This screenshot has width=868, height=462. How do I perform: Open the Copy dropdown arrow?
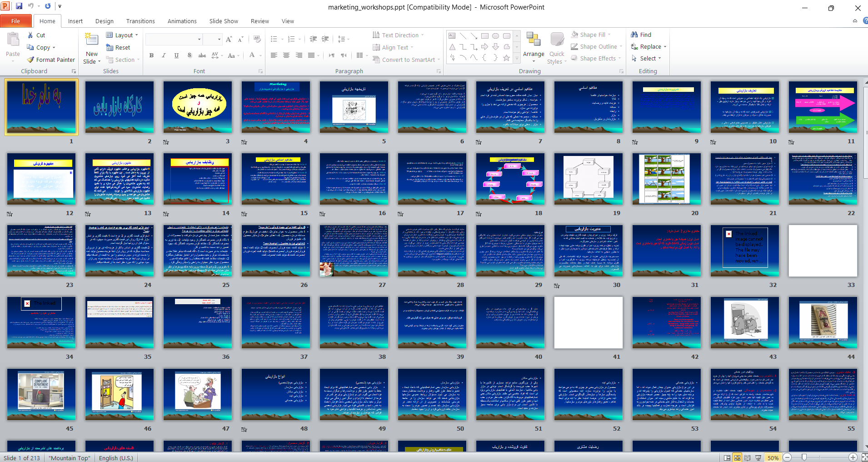(x=54, y=48)
